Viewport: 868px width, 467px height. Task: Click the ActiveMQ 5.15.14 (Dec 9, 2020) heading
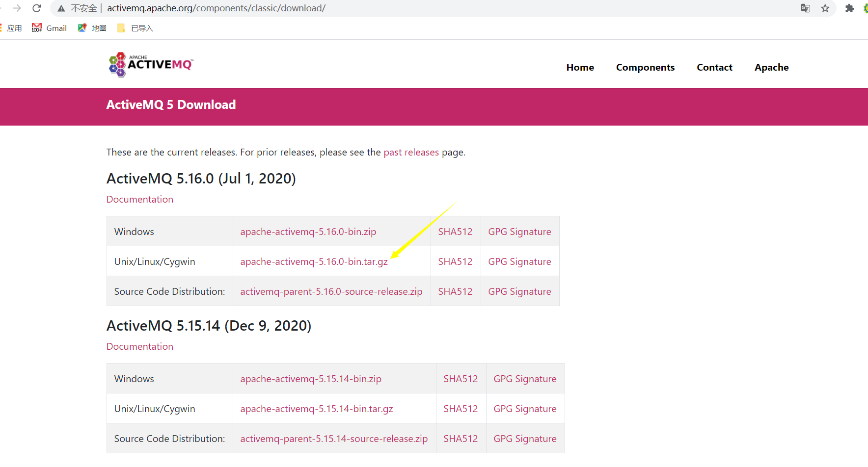coord(209,326)
